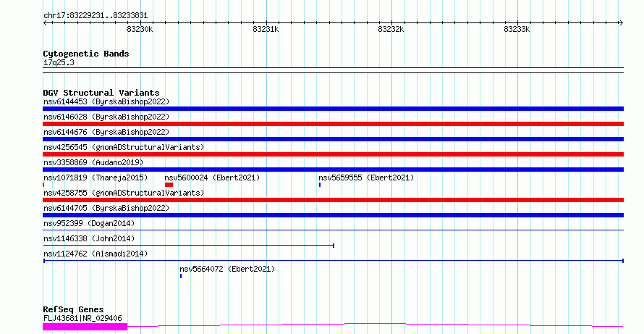644x334 pixels.
Task: Open the nsv6146028 (ByrskaBishop2022) label
Action: pyautogui.click(x=106, y=117)
